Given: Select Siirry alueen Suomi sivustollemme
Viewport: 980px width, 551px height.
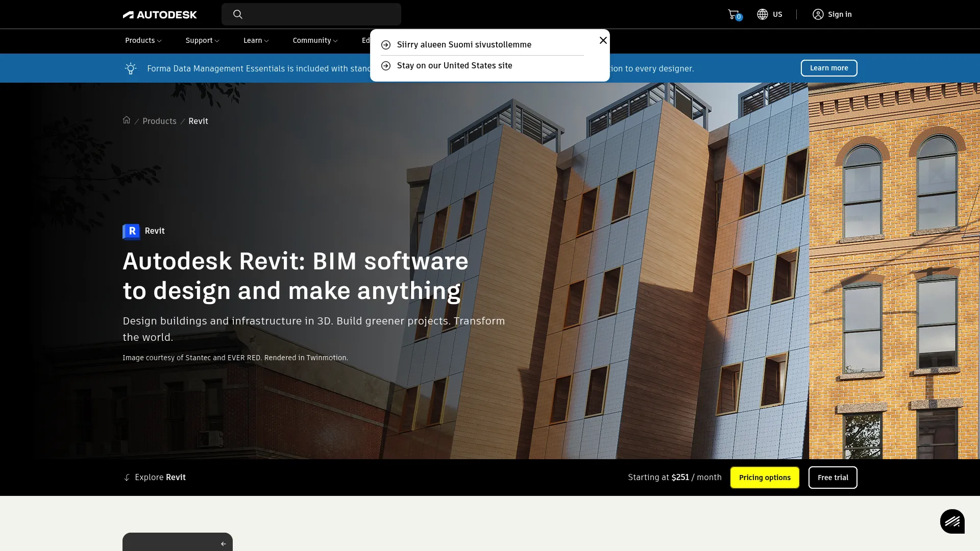Looking at the screenshot, I should pyautogui.click(x=464, y=45).
